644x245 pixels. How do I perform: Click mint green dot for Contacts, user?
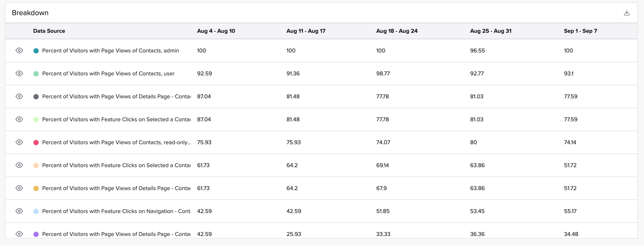pos(36,74)
